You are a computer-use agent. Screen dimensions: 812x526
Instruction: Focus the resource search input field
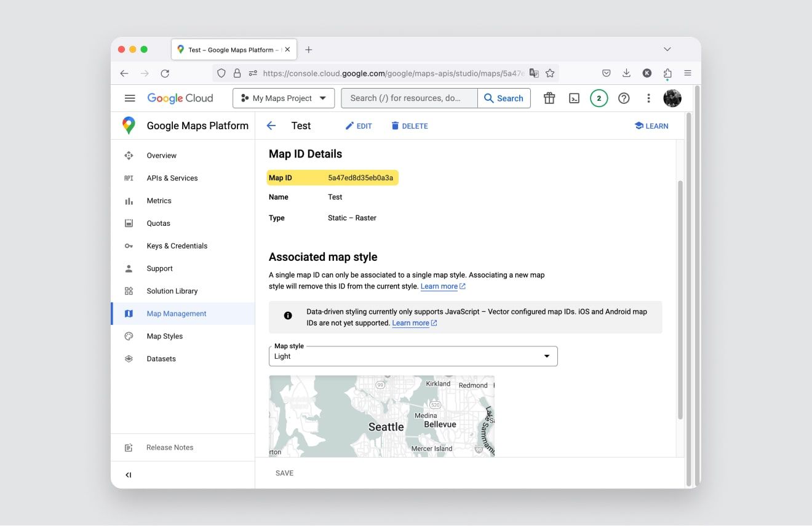pyautogui.click(x=409, y=98)
